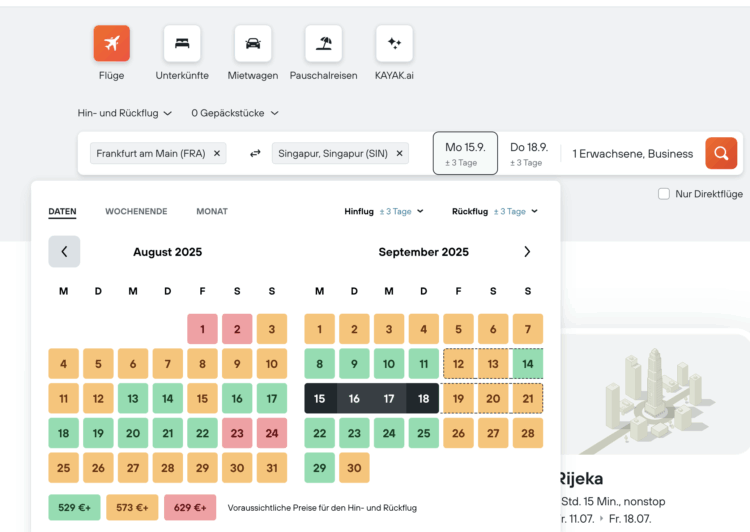Image resolution: width=750 pixels, height=532 pixels.
Task: Switch to the WOCHENENDE tab
Action: tap(136, 211)
